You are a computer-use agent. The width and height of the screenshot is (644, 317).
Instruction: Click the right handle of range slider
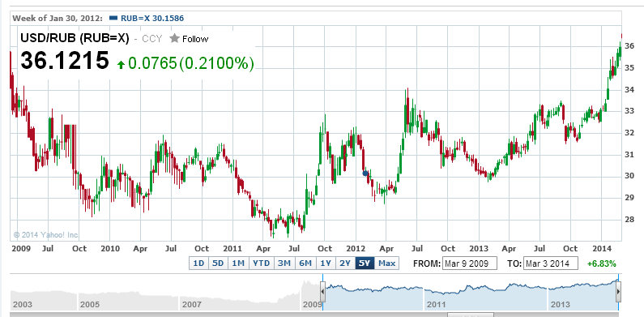click(619, 292)
